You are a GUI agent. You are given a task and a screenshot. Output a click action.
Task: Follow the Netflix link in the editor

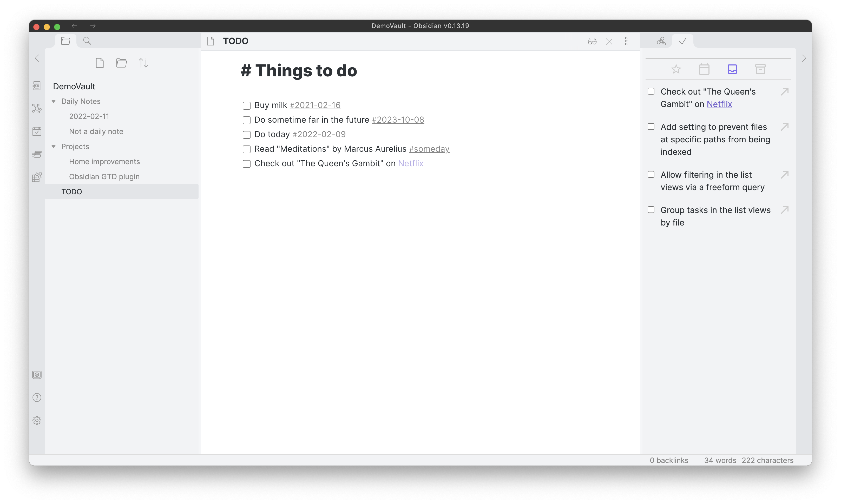(x=410, y=164)
